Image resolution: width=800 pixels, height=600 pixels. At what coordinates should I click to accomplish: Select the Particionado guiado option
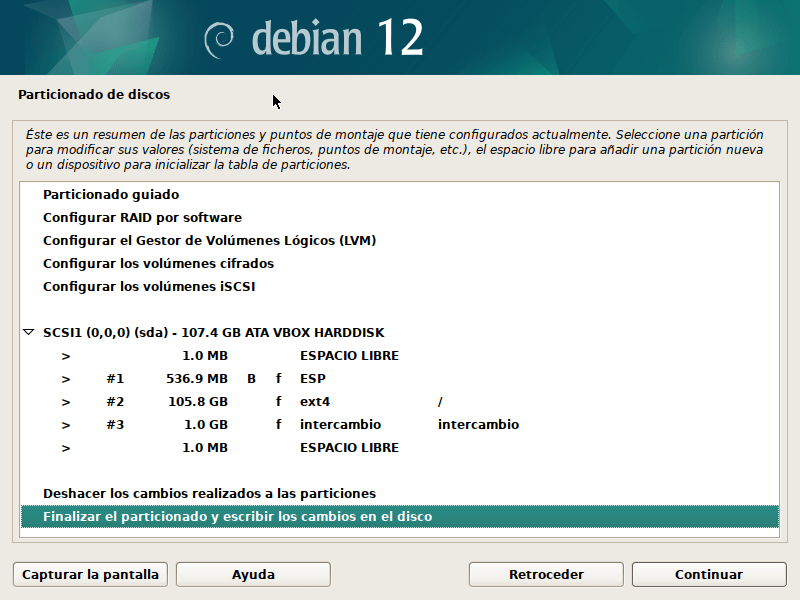click(399, 194)
